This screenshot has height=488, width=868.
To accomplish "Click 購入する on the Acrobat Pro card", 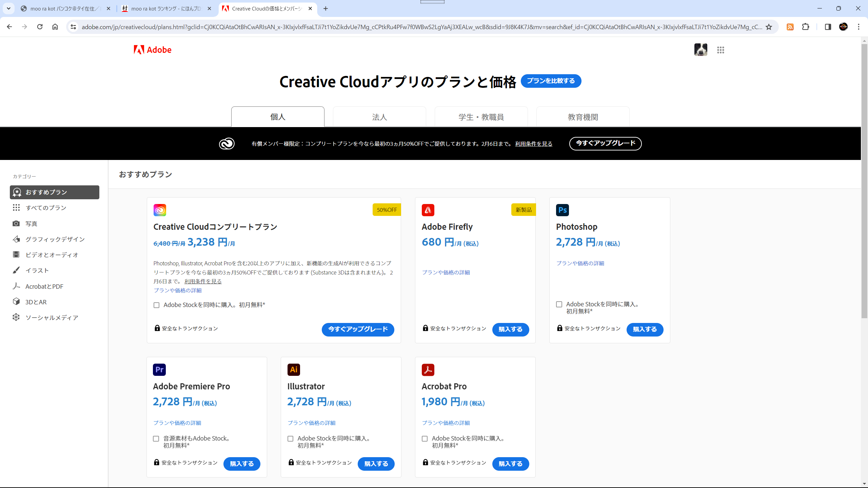I will (x=510, y=464).
